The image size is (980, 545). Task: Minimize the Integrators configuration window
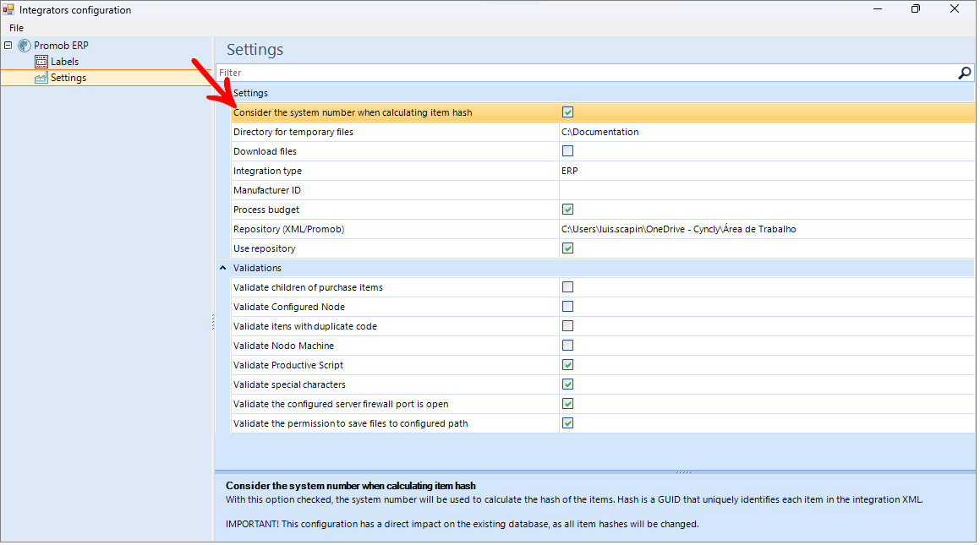coord(878,8)
